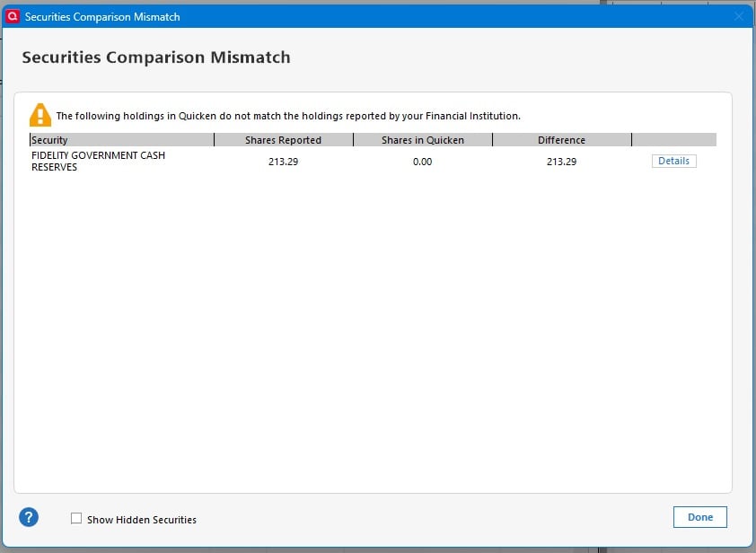This screenshot has height=553, width=756.
Task: Click the Quicken logo in title bar
Action: (x=12, y=16)
